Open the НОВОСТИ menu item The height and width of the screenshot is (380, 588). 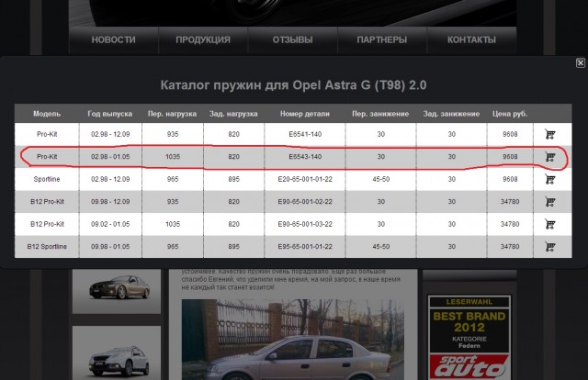(x=114, y=40)
